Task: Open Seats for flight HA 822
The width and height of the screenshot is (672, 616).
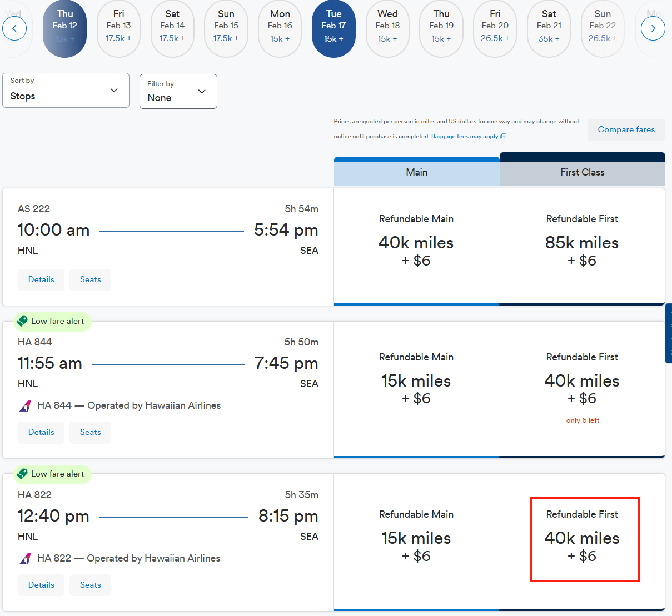Action: 90,585
